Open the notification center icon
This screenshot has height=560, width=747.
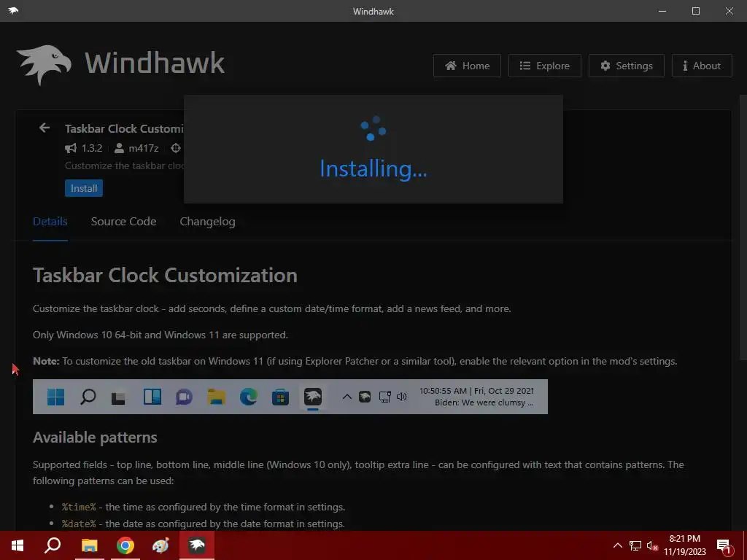click(x=724, y=546)
